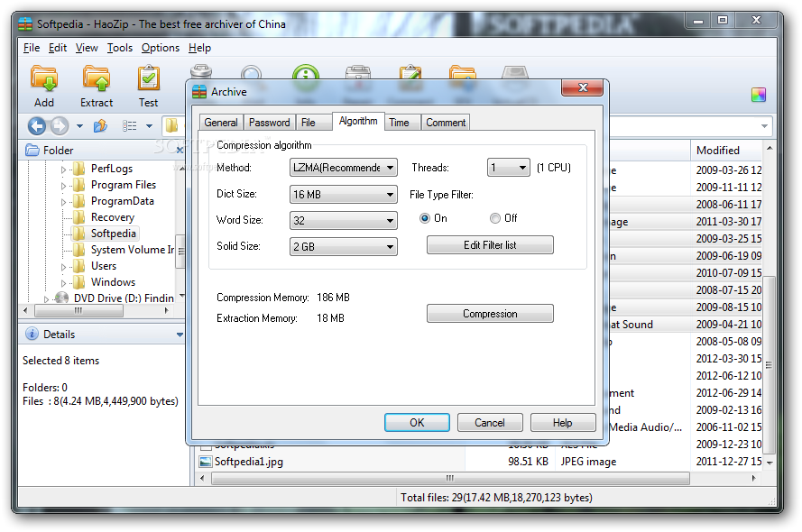Select the Off radio for File Type Filter
Screen dimensions: 802x532
[494, 218]
